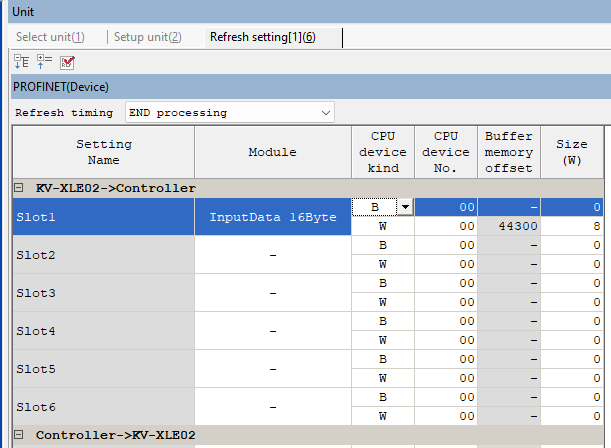
Task: Click the Slot2 B device kind cell
Action: (383, 245)
